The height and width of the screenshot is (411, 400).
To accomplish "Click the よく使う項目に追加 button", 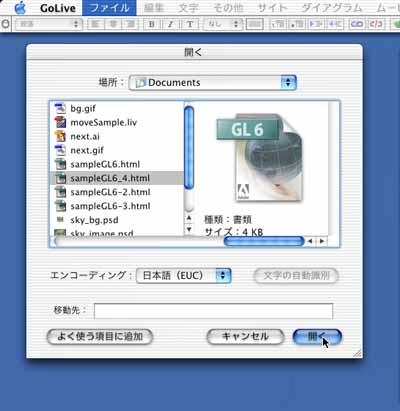I will (x=100, y=337).
